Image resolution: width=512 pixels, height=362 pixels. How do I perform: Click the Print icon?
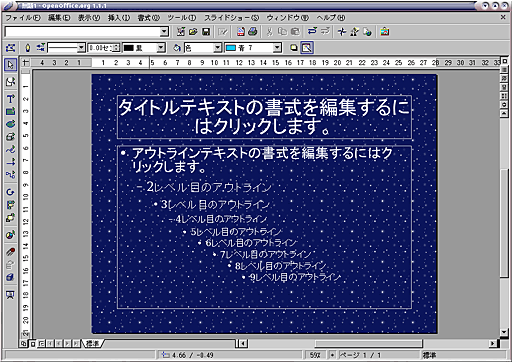tap(253, 32)
